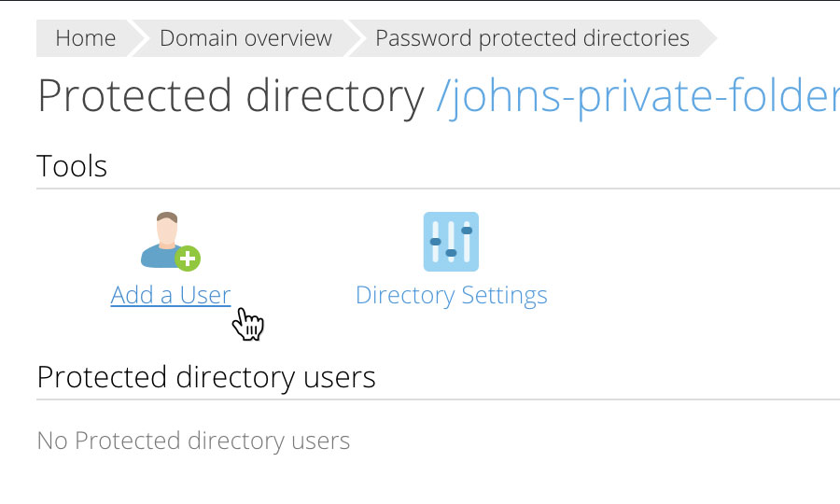
Task: Click the divider line beneath Tools heading
Action: coord(439,189)
